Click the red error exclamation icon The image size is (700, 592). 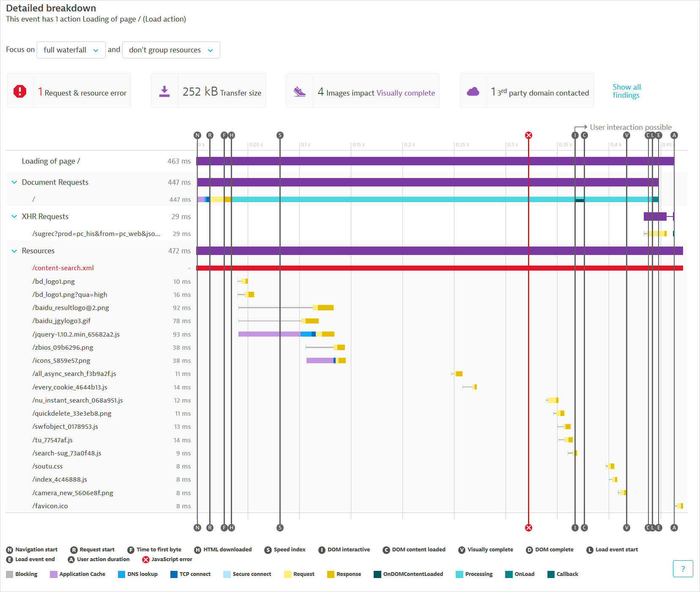pos(20,91)
